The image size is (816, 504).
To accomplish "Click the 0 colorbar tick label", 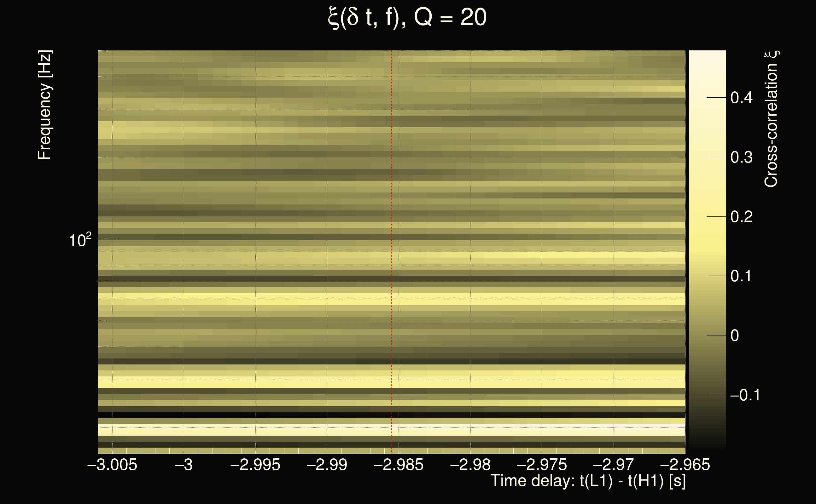I will tap(735, 336).
